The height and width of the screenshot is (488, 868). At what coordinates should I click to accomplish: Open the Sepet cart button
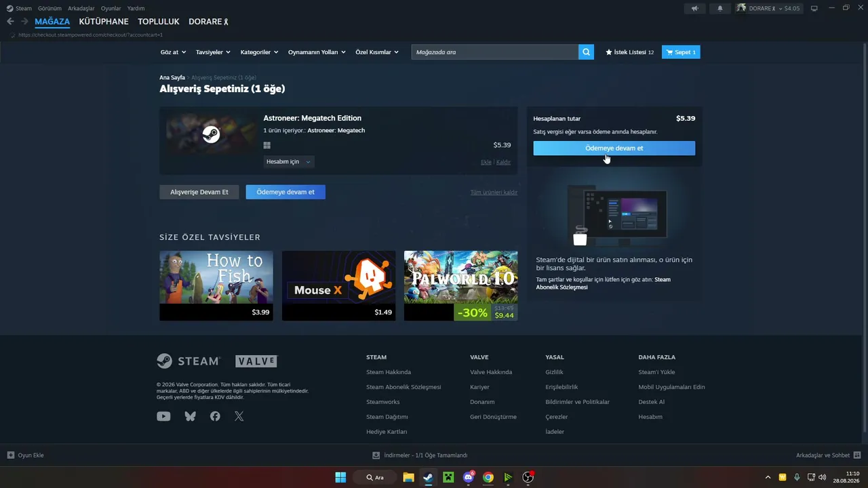(x=681, y=52)
